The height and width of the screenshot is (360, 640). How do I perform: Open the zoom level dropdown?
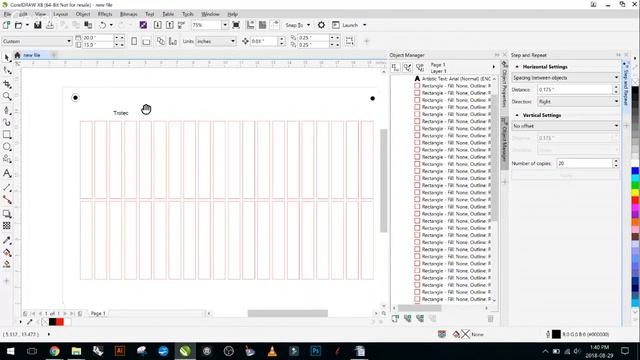224,25
